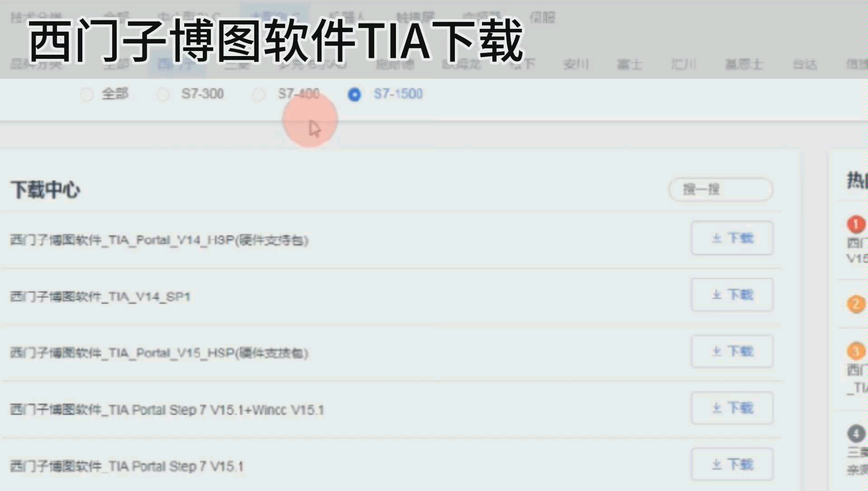Download TIA Portal Step 7 V15.1+Wincc V15.1
Screen dimensions: 868x491
pos(732,408)
